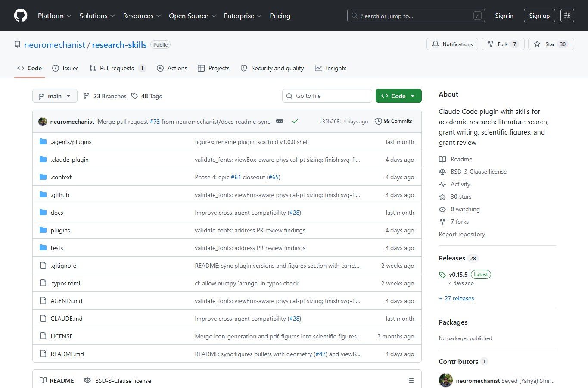Click the repository icon beside neuromechanist
The width and height of the screenshot is (588, 388).
(x=17, y=44)
